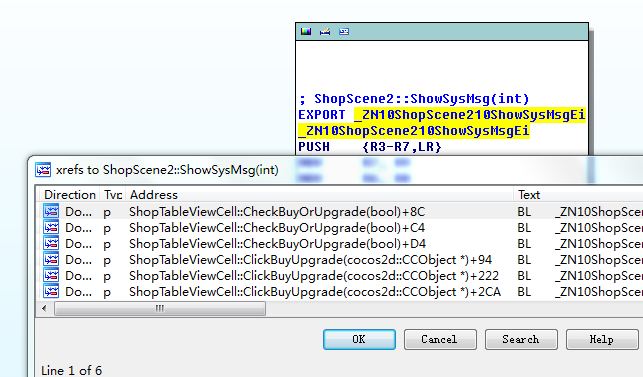Select the xref icon for CheckBuyOrUpgrade(bool)+D4
Viewport: 643px width, 377px height.
(x=51, y=243)
